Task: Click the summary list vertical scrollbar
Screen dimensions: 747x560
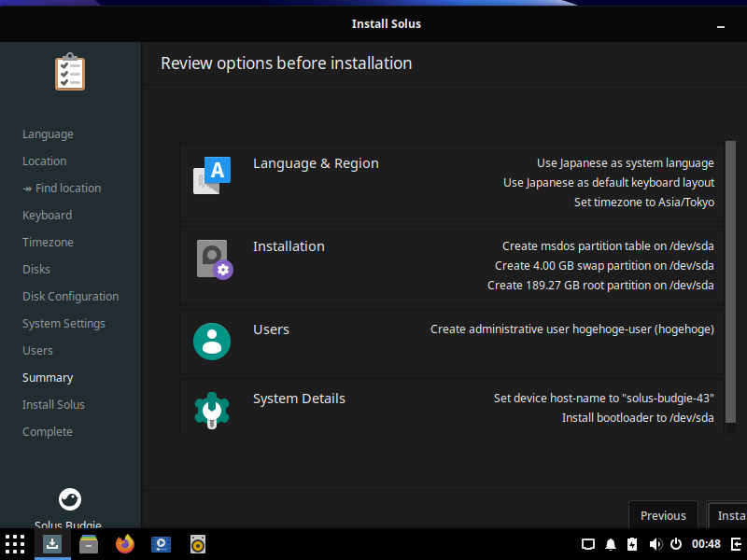Action: click(730, 282)
